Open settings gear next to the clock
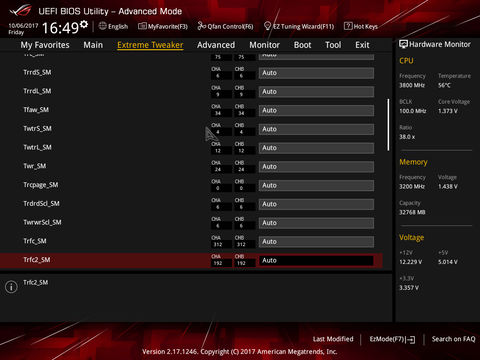Image resolution: width=480 pixels, height=360 pixels. click(x=84, y=24)
